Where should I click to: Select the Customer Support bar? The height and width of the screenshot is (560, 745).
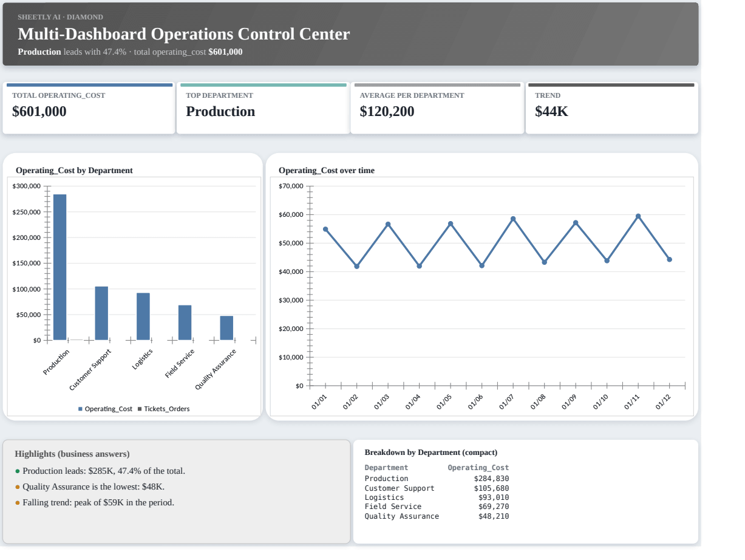coord(101,313)
